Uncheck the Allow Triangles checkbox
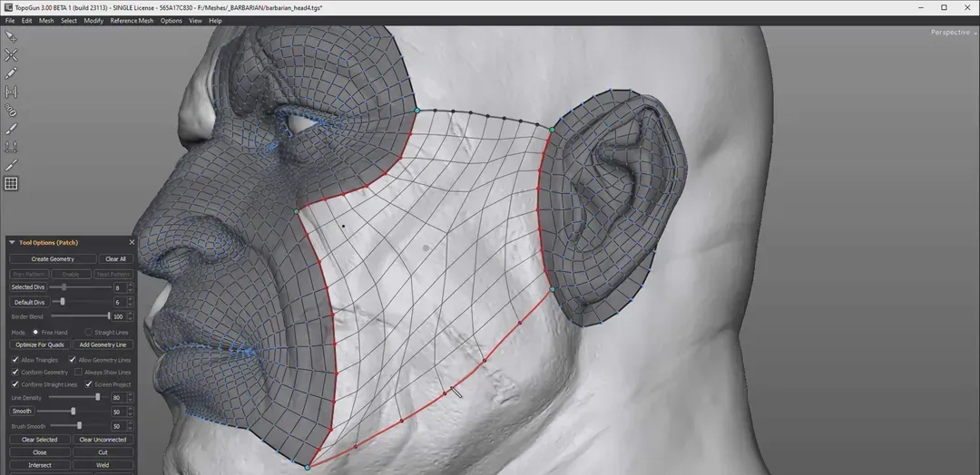This screenshot has width=980, height=475. 15,360
